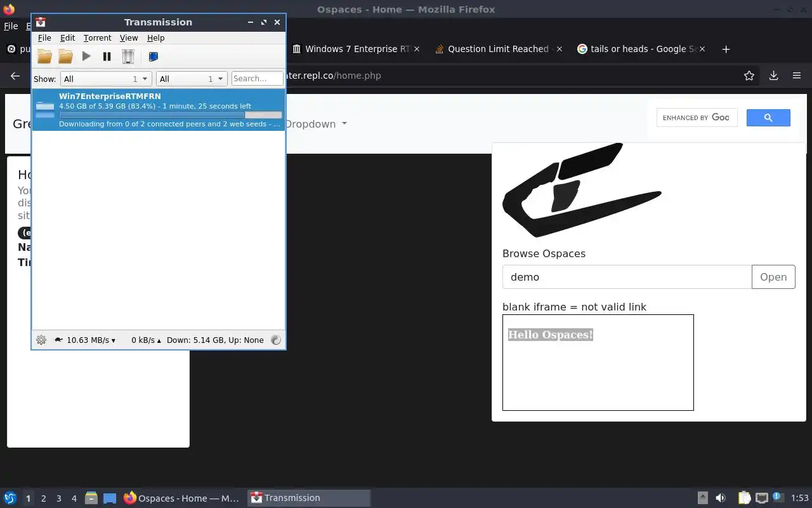The width and height of the screenshot is (812, 508).
Task: Click the torrent download progress bar
Action: click(171, 115)
